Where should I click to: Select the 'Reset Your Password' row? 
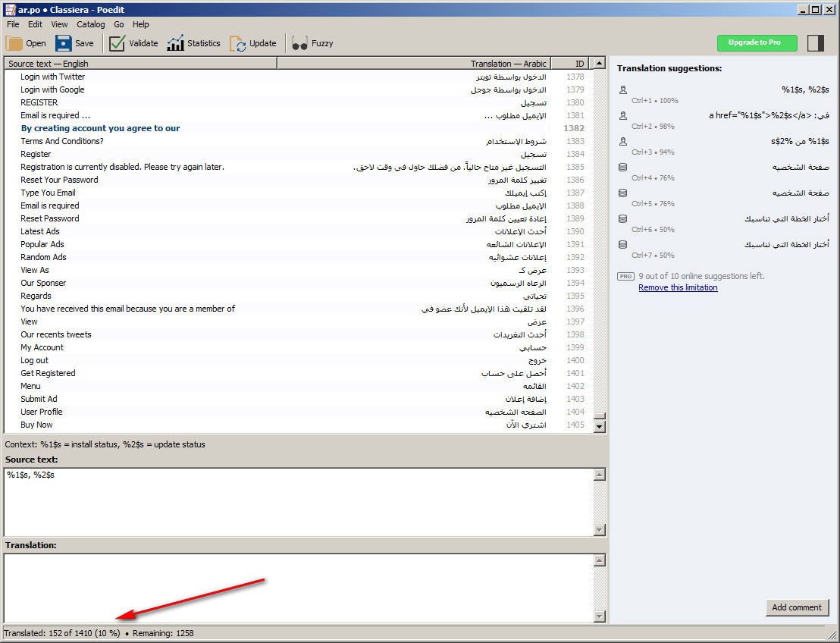(x=298, y=180)
